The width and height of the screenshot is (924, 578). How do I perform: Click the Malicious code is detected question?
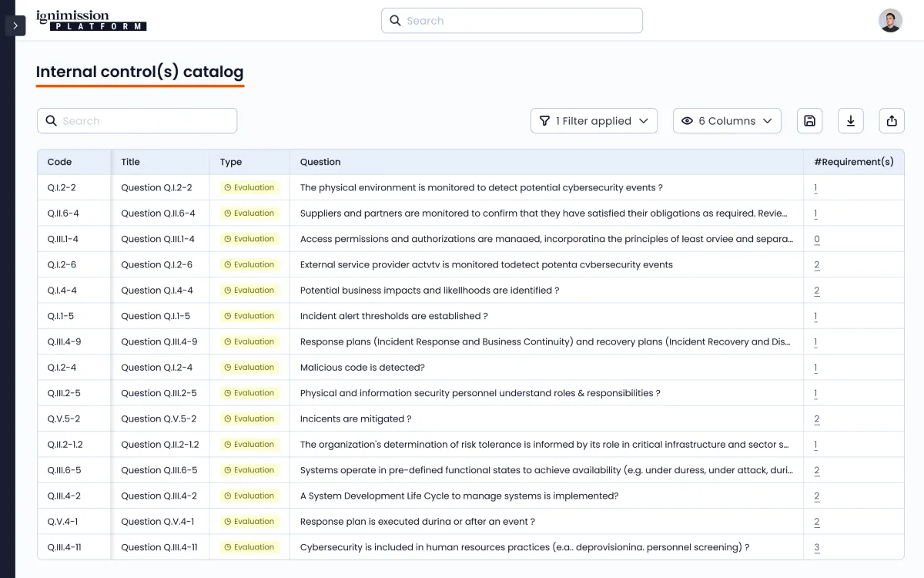pos(362,368)
